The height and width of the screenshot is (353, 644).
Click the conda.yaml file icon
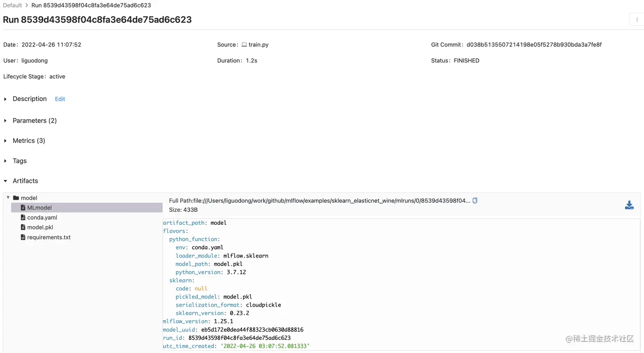tap(23, 218)
